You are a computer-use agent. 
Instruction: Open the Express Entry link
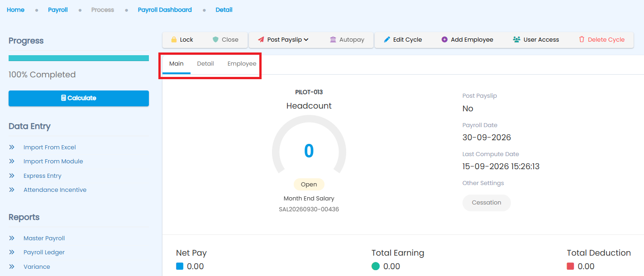(x=43, y=176)
